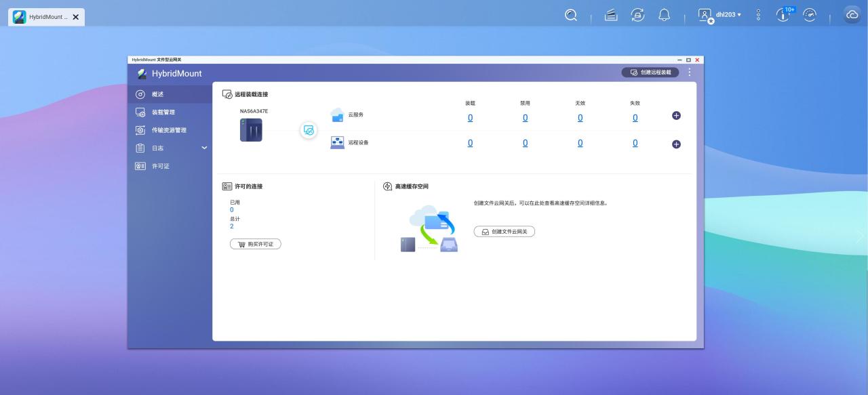Click the dhl203 user avatar icon
Viewport: 868px width, 395px height.
tap(705, 15)
